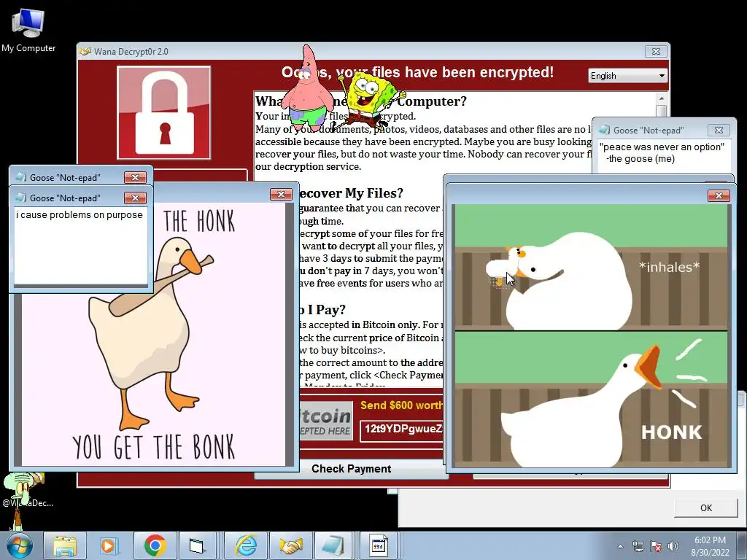Click the red padlock image in Wana Decrypt0r
This screenshot has height=560, width=747.
click(x=164, y=113)
